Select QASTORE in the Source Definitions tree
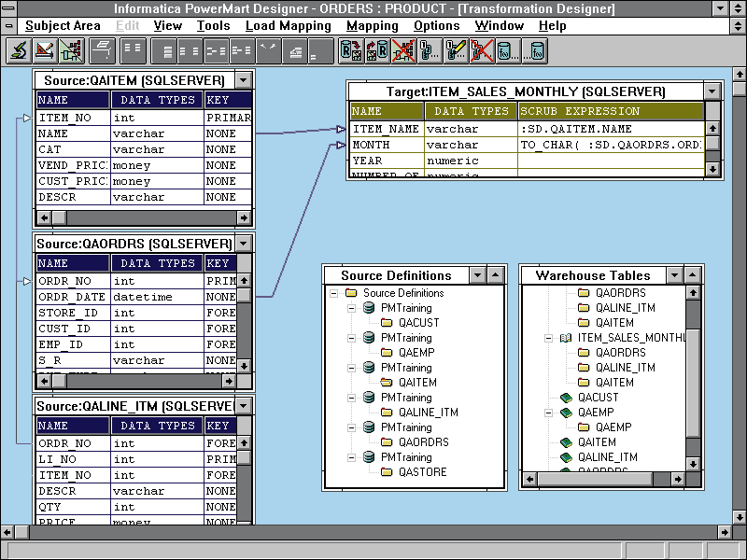Screen dimensions: 747x560 tap(423, 472)
